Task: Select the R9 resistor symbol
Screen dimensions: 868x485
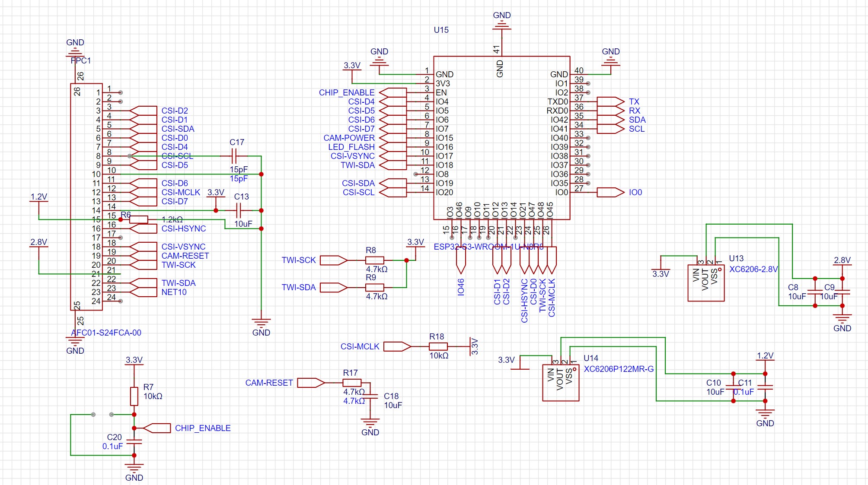Action: click(x=374, y=287)
